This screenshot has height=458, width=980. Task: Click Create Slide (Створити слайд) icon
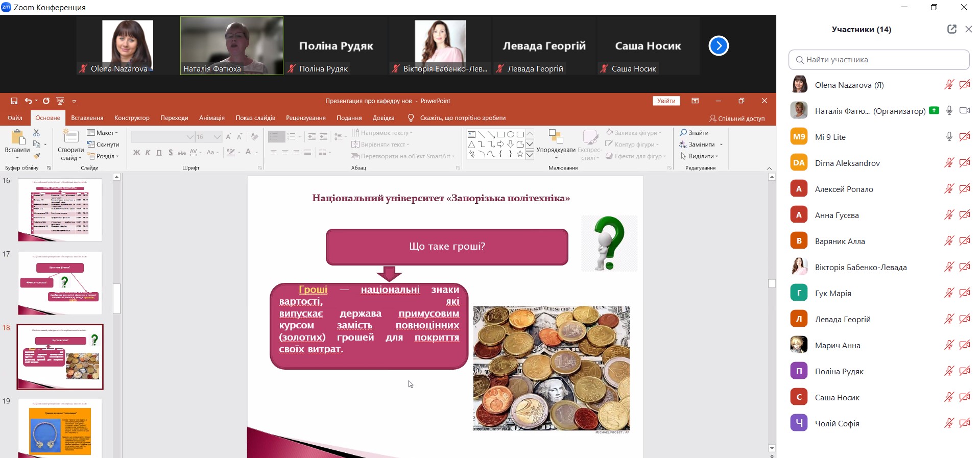(x=70, y=137)
